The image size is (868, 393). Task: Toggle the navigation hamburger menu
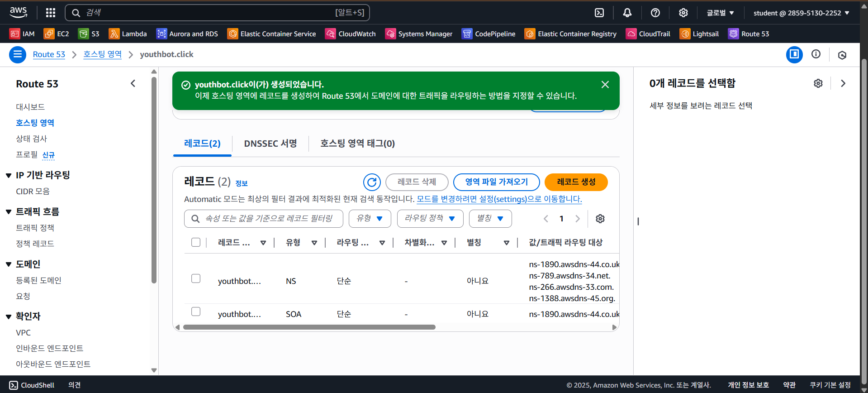(x=18, y=55)
